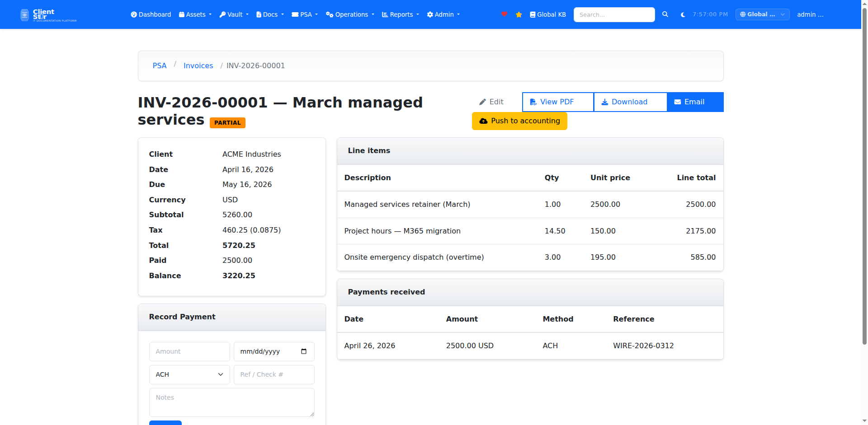Click the 'April 26, 2026' payment date
This screenshot has width=868, height=425.
click(370, 346)
